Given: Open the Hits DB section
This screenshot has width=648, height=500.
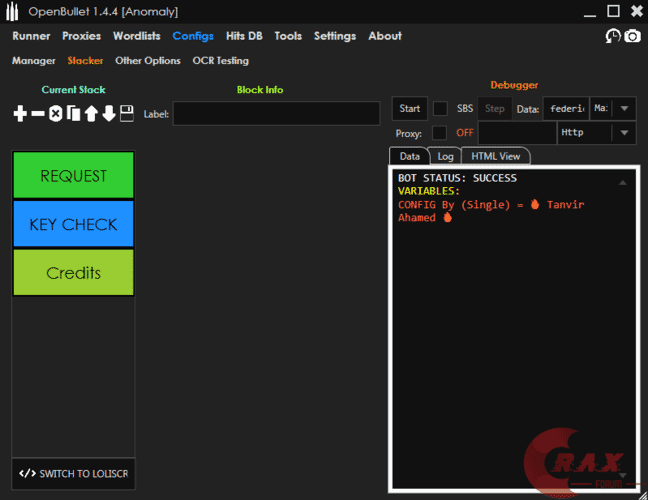Looking at the screenshot, I should (244, 36).
